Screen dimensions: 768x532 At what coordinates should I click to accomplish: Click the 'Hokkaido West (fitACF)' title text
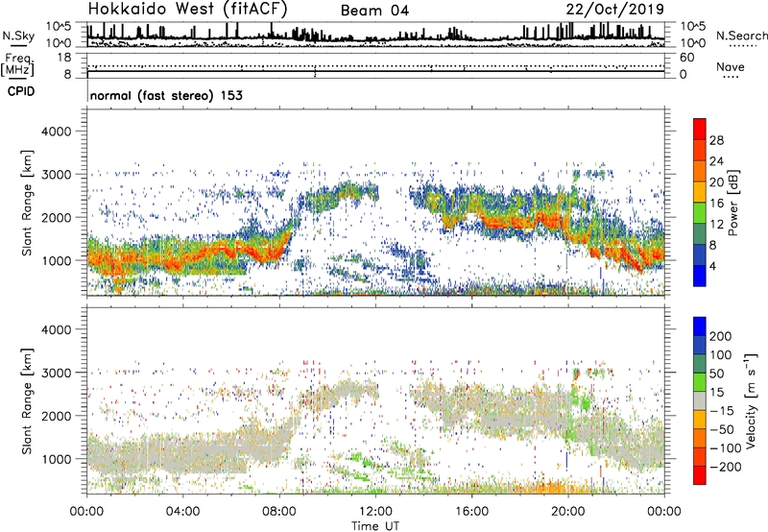(x=187, y=9)
